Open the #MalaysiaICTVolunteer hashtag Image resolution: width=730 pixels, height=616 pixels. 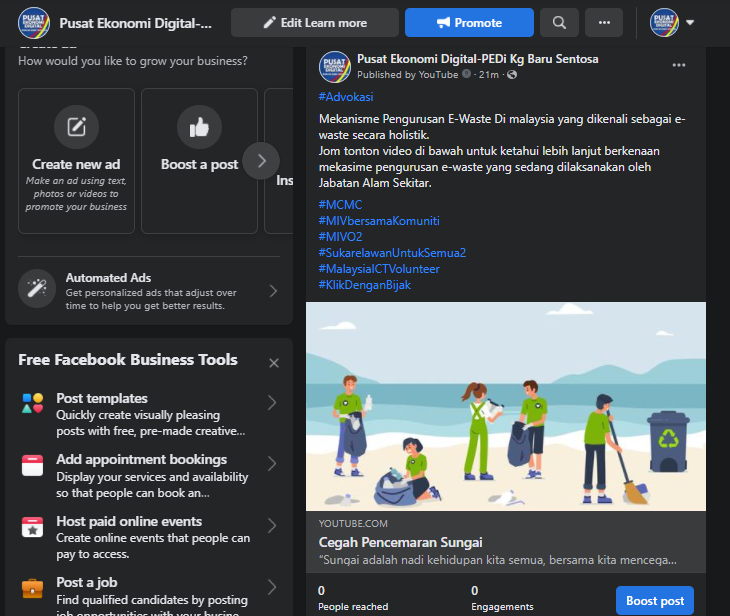coord(379,269)
